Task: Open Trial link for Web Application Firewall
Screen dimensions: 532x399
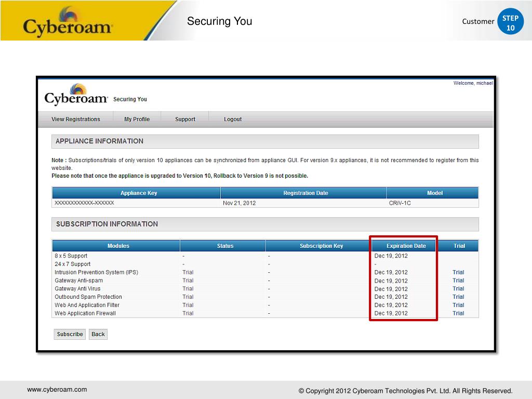Action: pos(458,313)
